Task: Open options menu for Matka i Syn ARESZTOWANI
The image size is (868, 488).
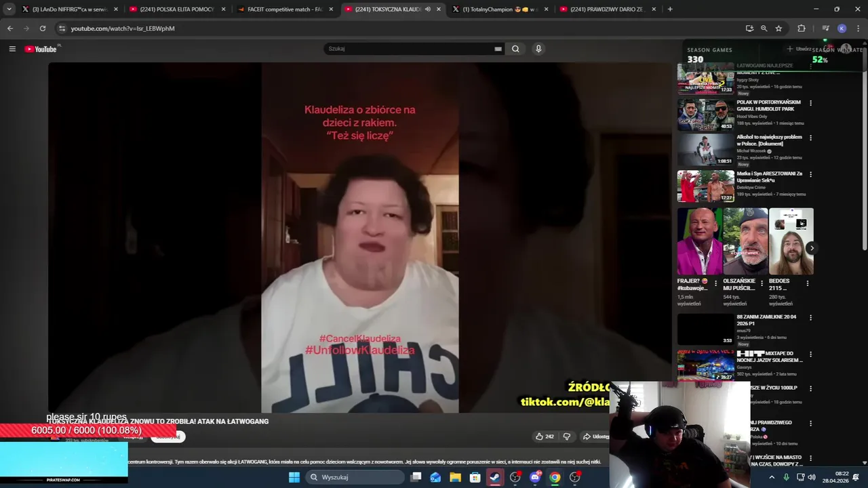Action: [x=810, y=174]
